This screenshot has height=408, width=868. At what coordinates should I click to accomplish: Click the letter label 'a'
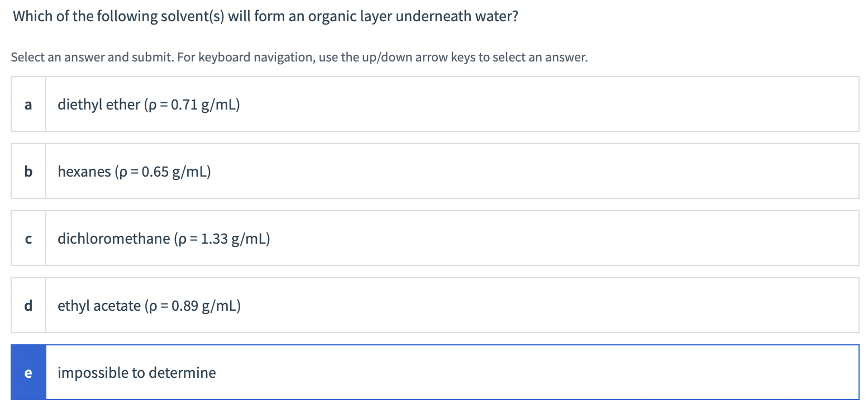28,104
